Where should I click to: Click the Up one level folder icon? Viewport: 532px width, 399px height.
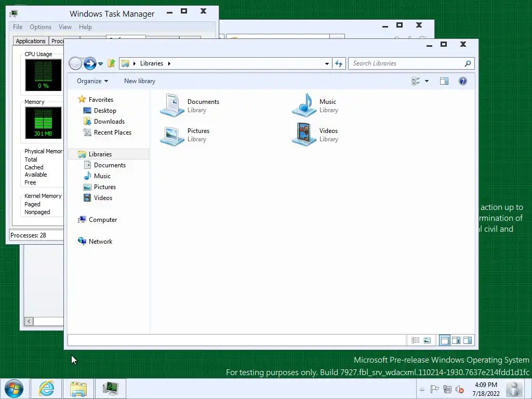[x=111, y=63]
